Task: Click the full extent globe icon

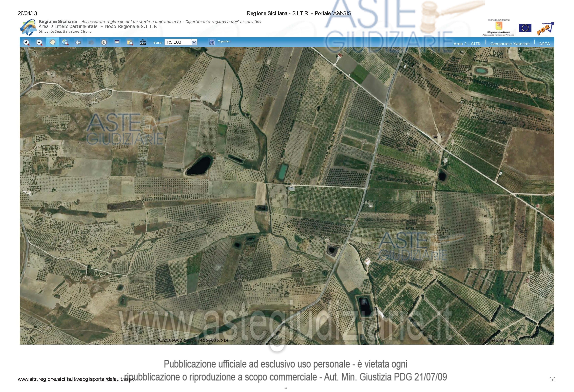Action: [65, 42]
